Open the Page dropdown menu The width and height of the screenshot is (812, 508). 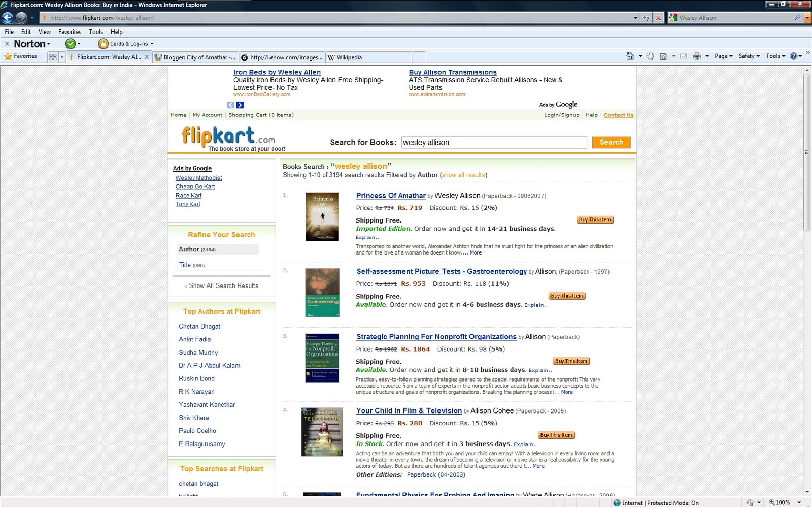[723, 56]
